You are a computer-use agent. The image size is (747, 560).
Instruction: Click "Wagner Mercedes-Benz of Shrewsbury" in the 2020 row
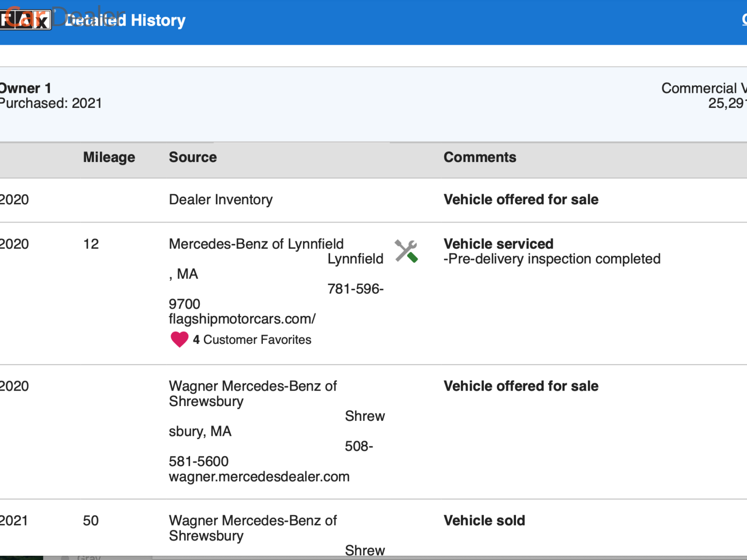(253, 394)
